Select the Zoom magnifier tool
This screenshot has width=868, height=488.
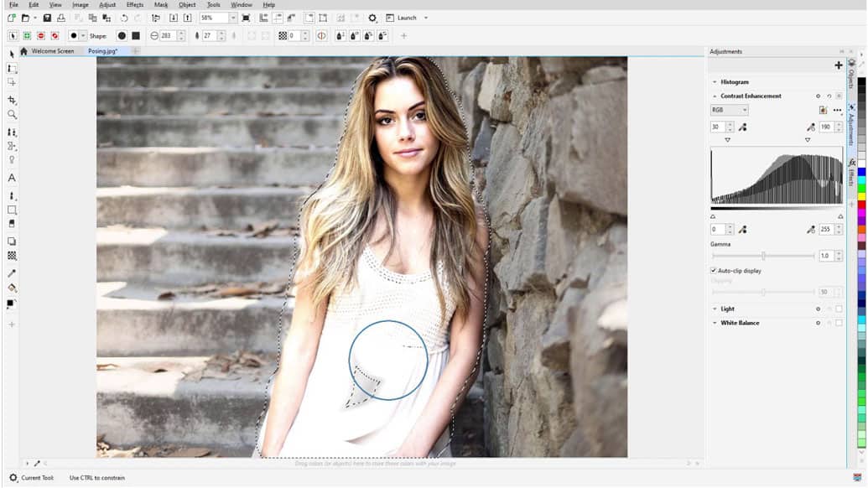(x=12, y=114)
